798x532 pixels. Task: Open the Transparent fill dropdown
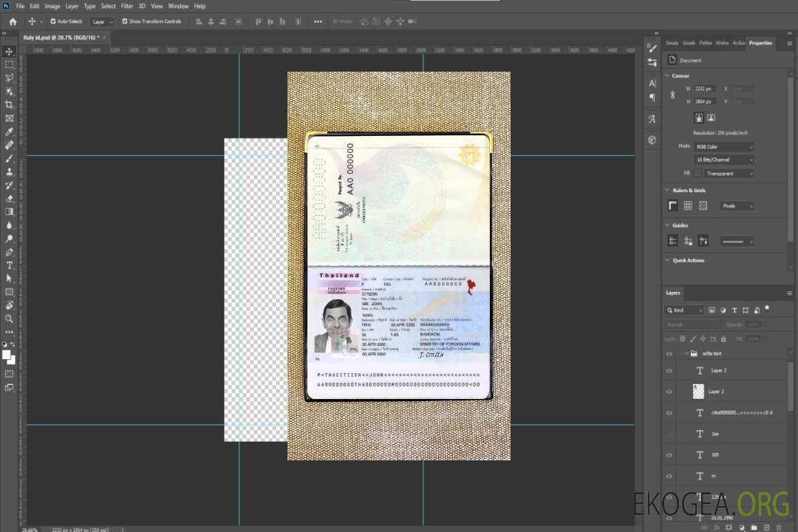coord(729,174)
